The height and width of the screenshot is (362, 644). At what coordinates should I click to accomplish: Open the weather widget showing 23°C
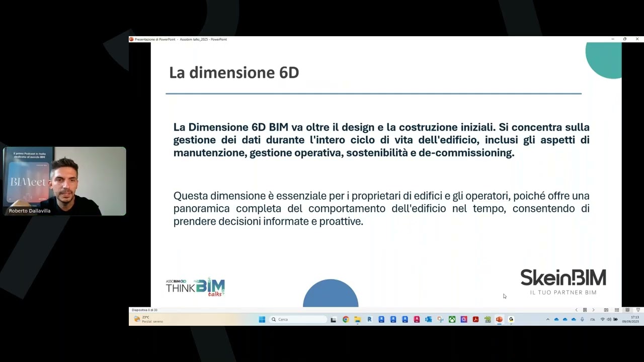[148, 319]
